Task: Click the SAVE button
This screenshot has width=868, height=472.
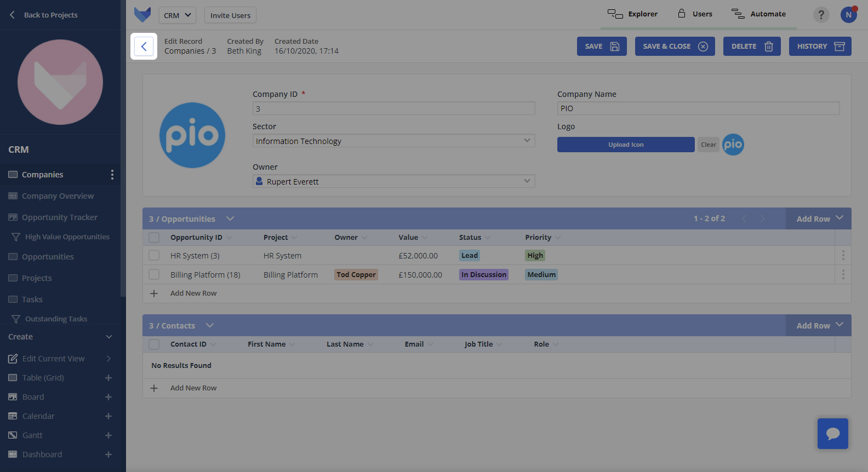Action: pos(602,47)
